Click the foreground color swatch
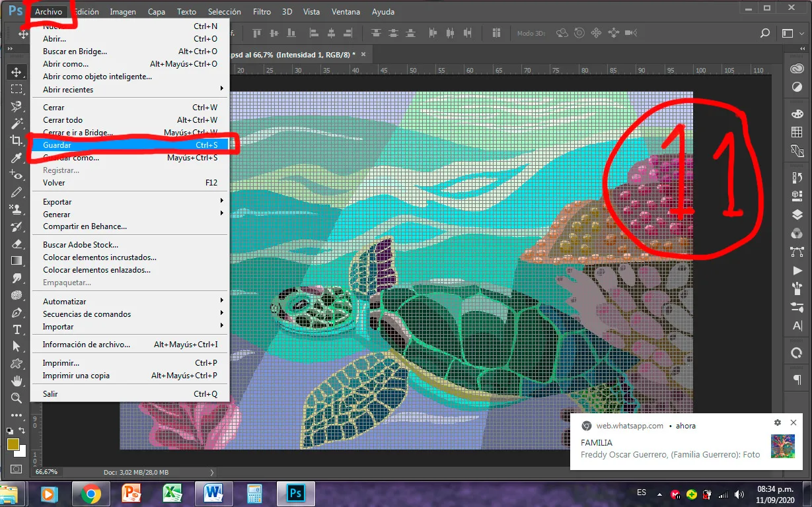The height and width of the screenshot is (507, 812). (x=13, y=444)
